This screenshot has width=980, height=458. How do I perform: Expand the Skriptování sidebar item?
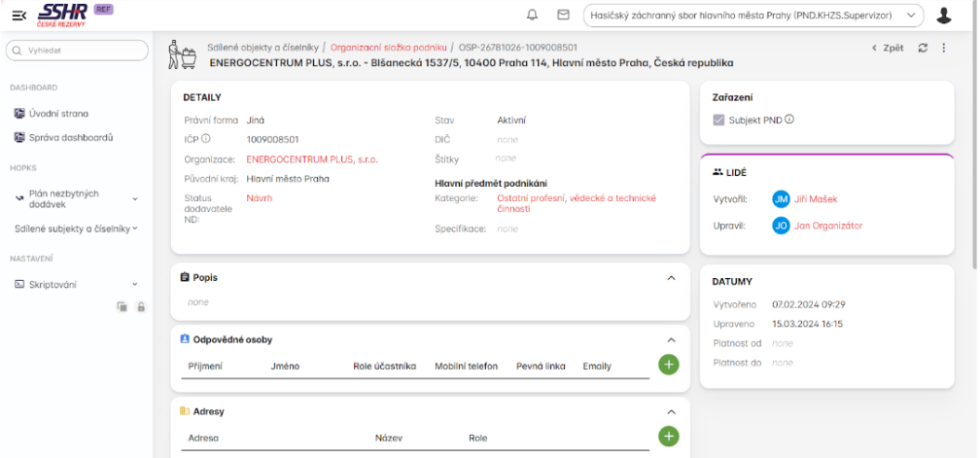coord(75,284)
